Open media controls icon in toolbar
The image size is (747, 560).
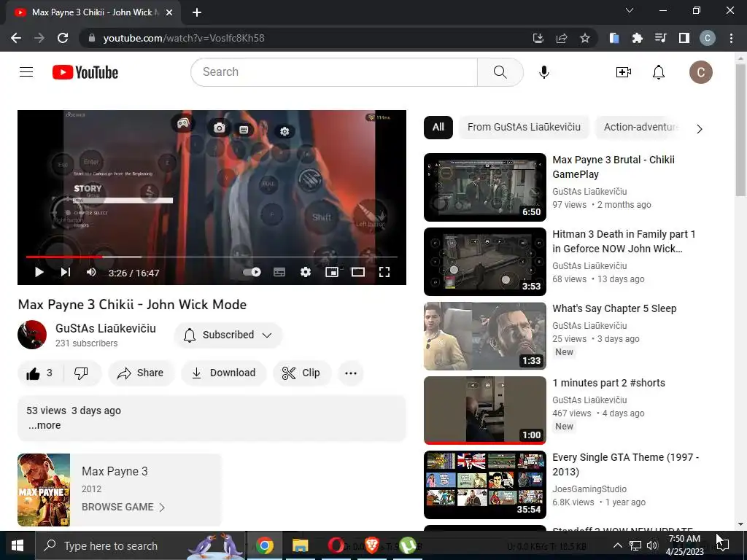(x=661, y=38)
